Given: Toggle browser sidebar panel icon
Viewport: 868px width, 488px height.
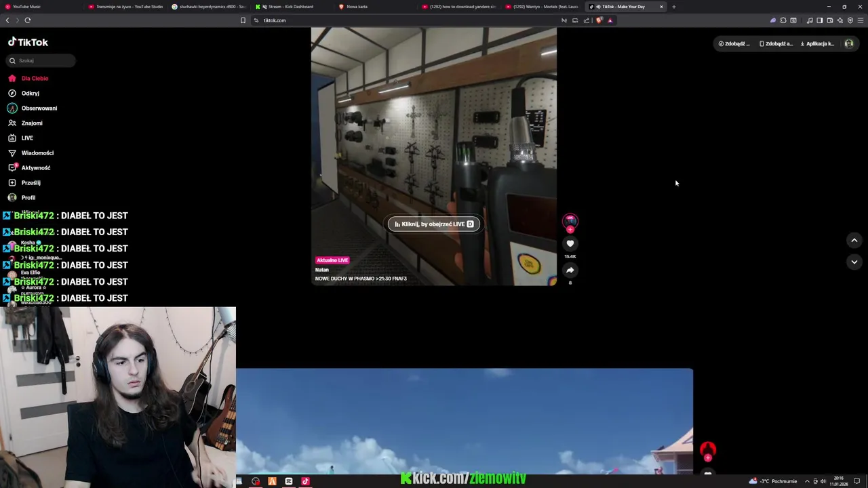Looking at the screenshot, I should tap(820, 20).
